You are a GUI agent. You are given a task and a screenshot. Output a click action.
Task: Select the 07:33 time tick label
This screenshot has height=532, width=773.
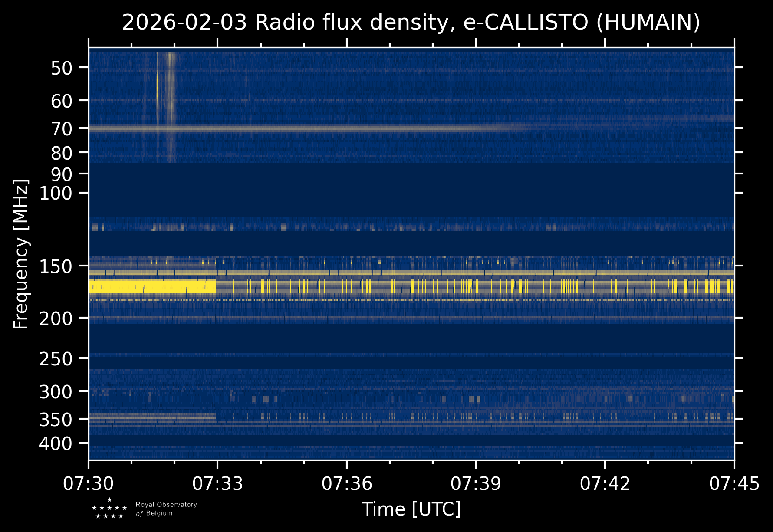tap(217, 483)
